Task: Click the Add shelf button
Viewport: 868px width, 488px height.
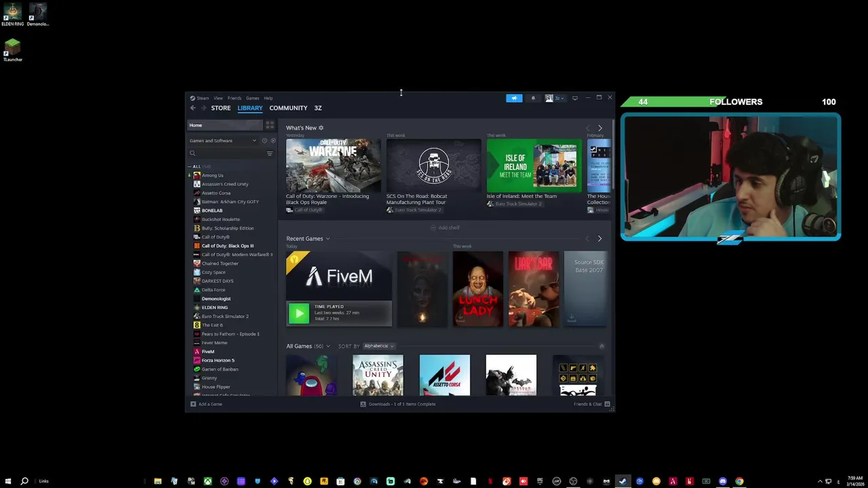Action: [x=445, y=228]
